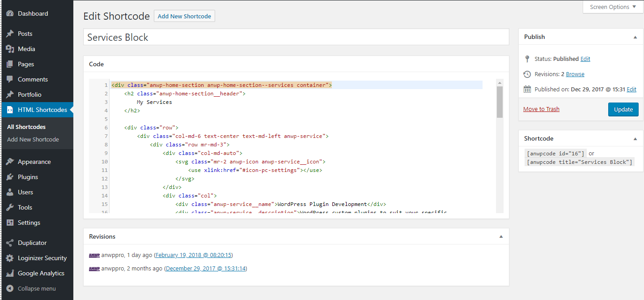644x300 pixels.
Task: Collapse the Revisions panel
Action: coord(501,236)
